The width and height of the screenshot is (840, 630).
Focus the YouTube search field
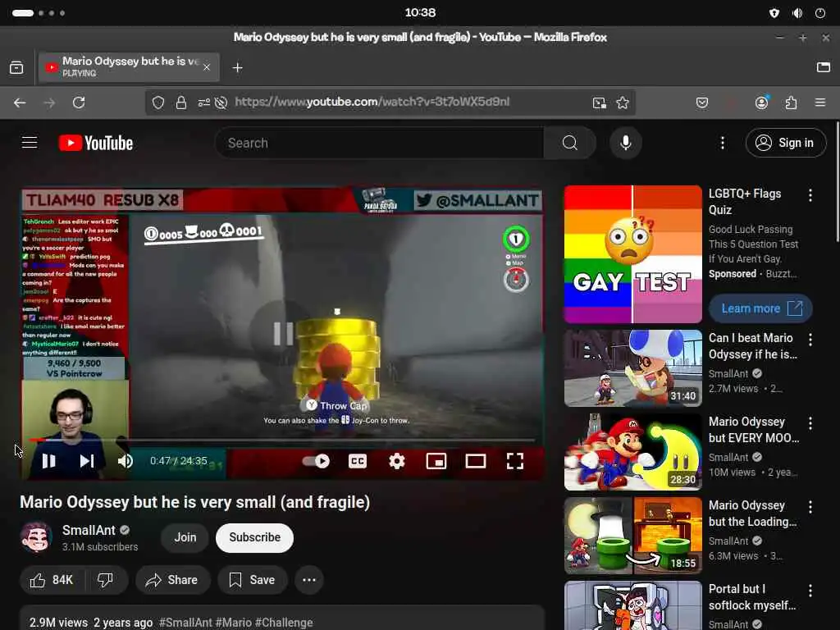(379, 143)
